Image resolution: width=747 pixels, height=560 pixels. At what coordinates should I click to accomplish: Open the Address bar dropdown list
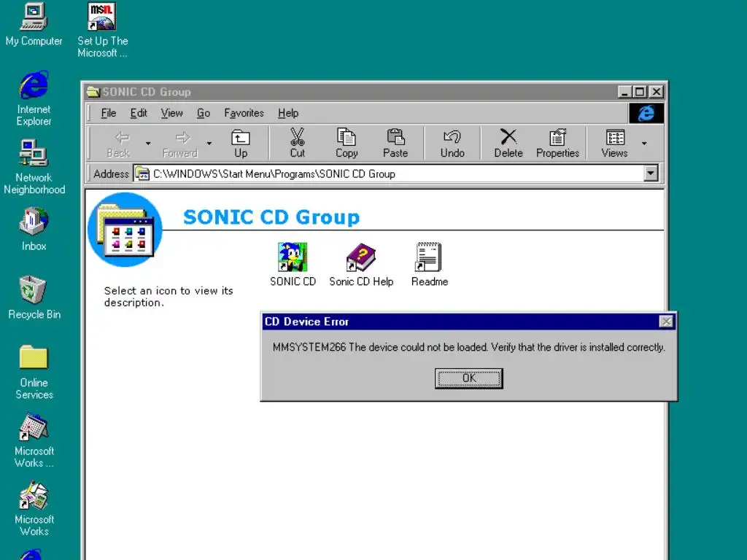click(x=651, y=174)
